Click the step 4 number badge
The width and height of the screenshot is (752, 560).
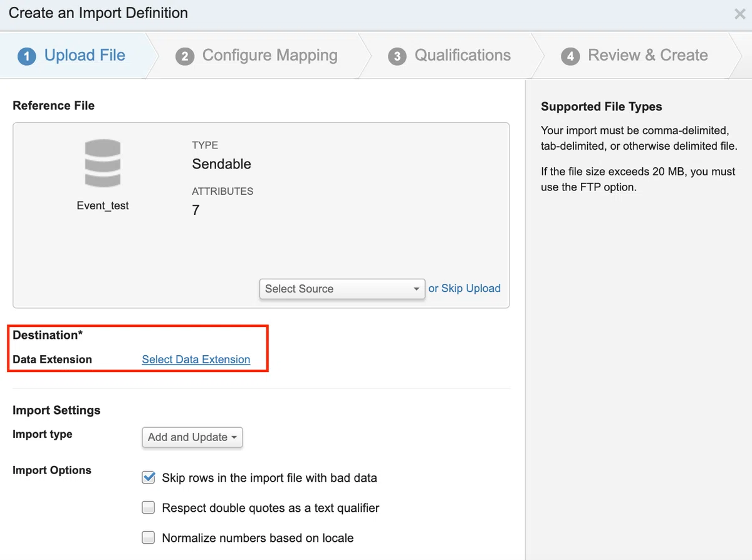click(x=570, y=56)
